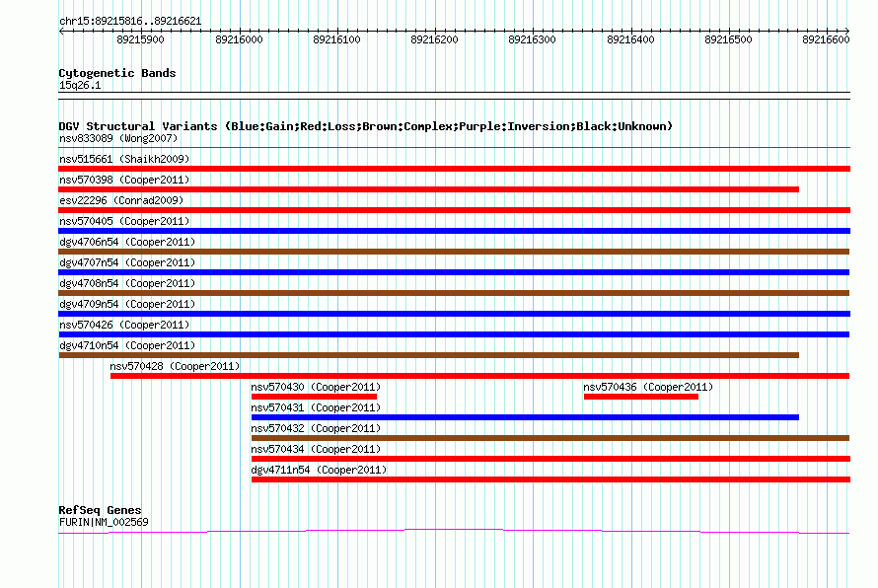Click the brown dgv4708n54 complex bar
Screen dimensions: 878x588
(454, 293)
